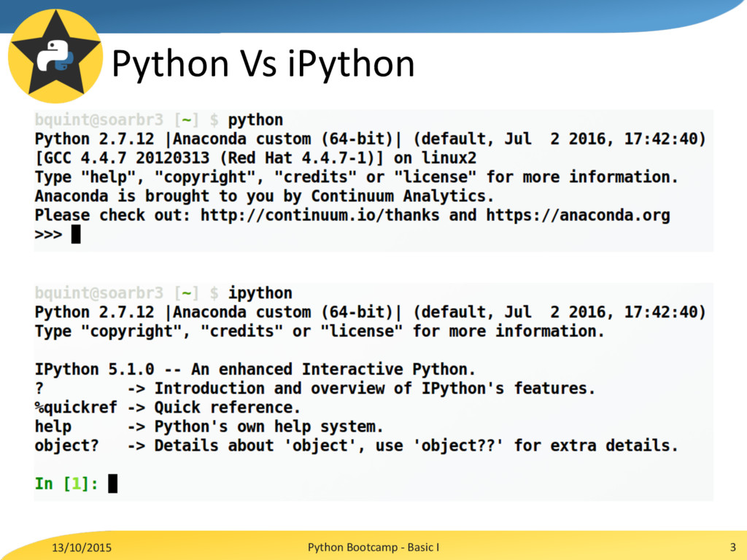This screenshot has height=560, width=747.
Task: Click the "?" Introduction and overview line
Action: click(315, 388)
